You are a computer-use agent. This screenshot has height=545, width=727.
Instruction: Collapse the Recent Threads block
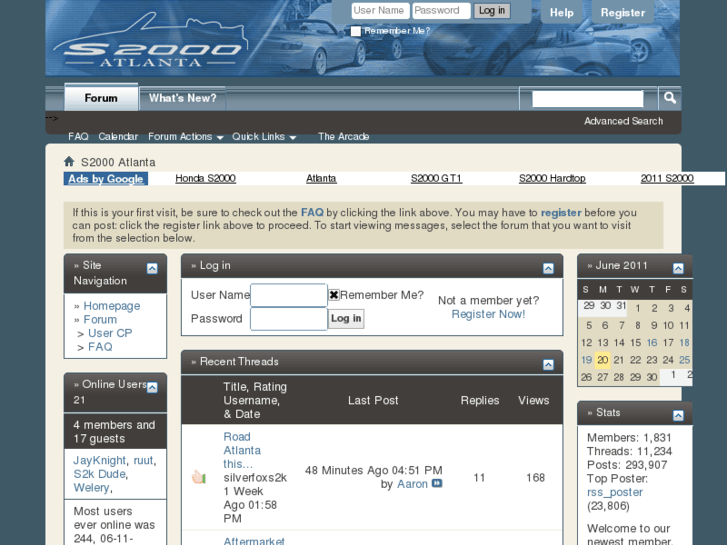548,365
